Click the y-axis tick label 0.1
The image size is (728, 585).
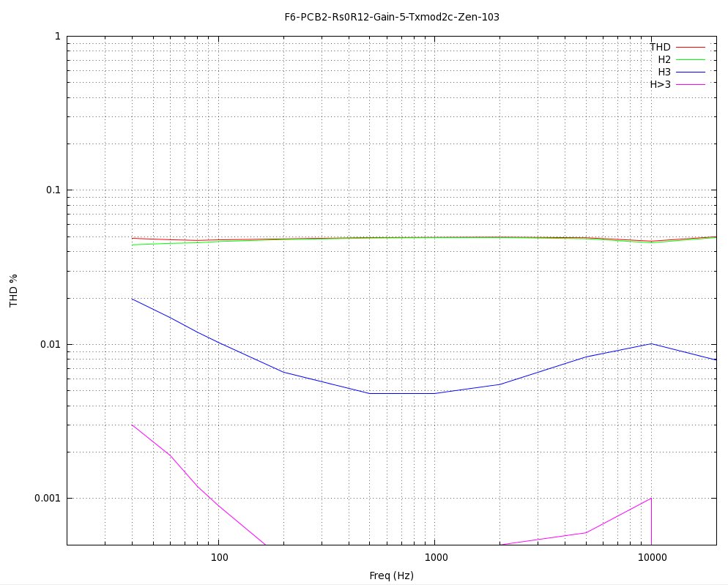(53, 190)
